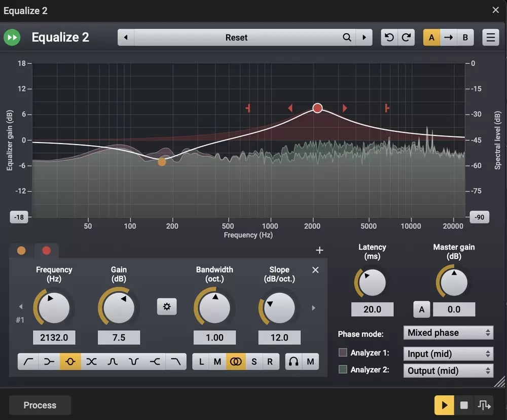Viewport: 507px width, 420px height.
Task: Toggle Analyzer 1 checkbox
Action: (x=343, y=353)
